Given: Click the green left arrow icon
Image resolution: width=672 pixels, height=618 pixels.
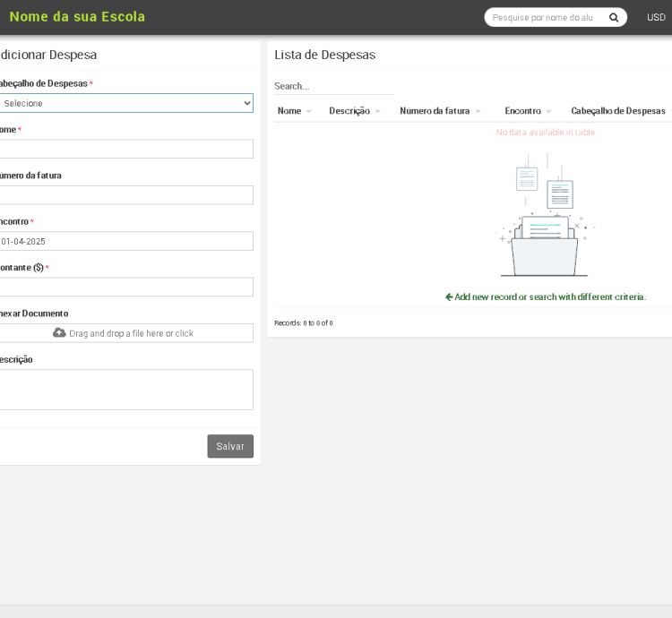Looking at the screenshot, I should pyautogui.click(x=449, y=296).
